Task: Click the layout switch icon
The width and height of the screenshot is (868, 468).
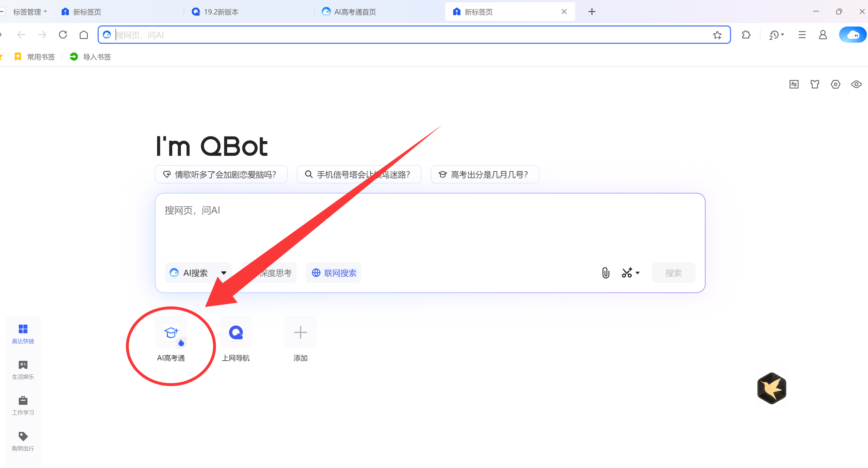Action: (x=794, y=84)
